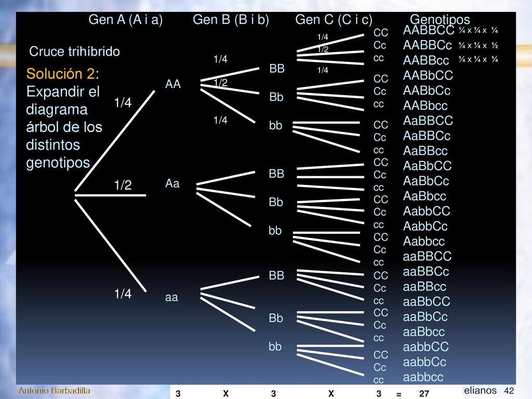Click the AABbcc genotype entry
The image size is (532, 399).
(425, 105)
